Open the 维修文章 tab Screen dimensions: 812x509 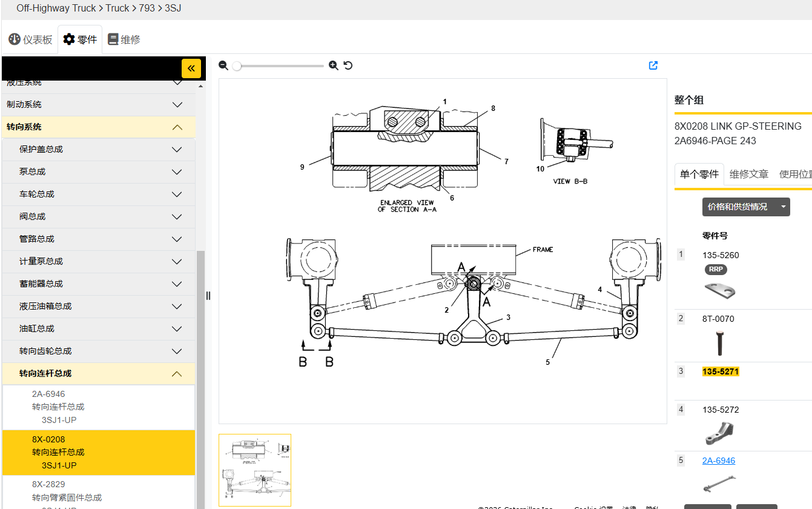(x=748, y=175)
